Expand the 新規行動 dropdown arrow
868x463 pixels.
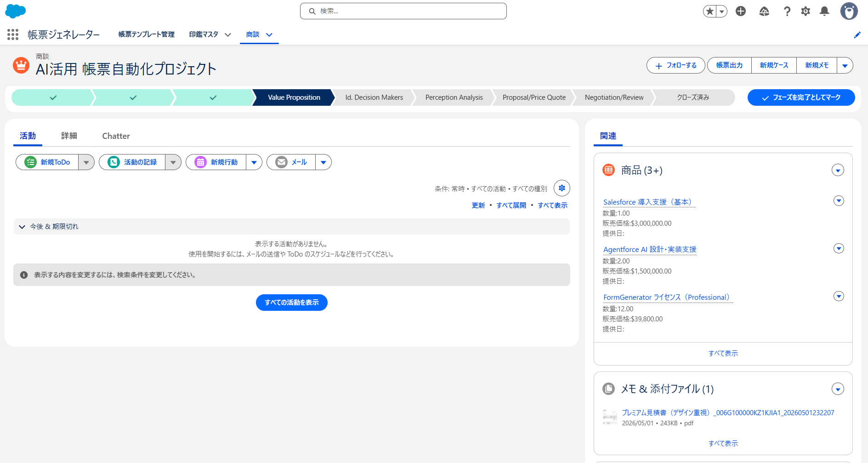pos(254,162)
